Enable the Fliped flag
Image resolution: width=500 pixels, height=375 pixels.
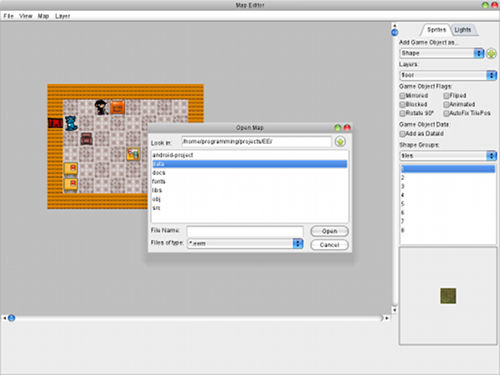point(446,96)
